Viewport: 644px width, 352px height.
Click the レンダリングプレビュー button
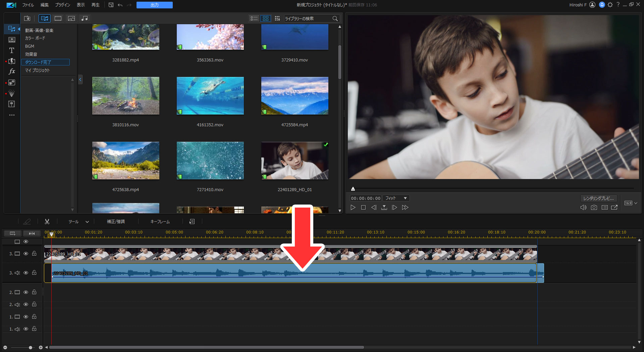[x=599, y=198]
